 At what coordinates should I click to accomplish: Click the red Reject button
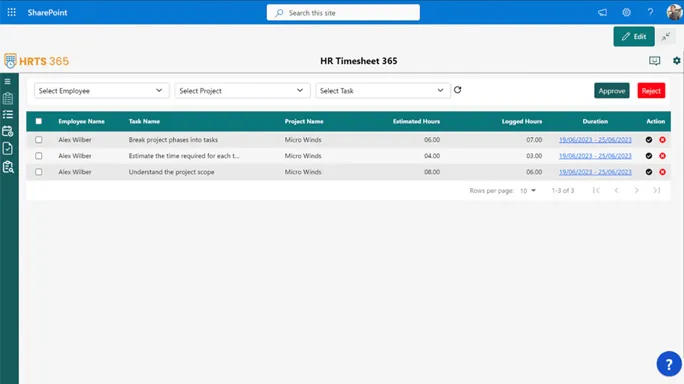(x=651, y=91)
